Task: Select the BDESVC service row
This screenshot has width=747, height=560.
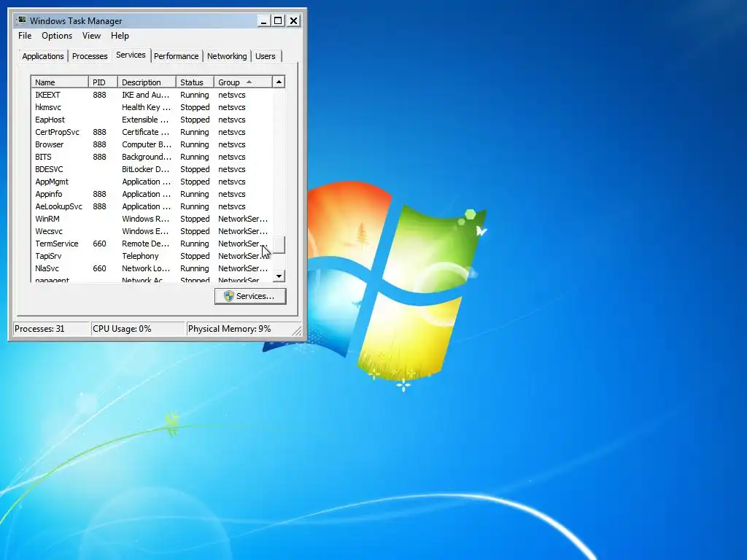Action: click(152, 169)
